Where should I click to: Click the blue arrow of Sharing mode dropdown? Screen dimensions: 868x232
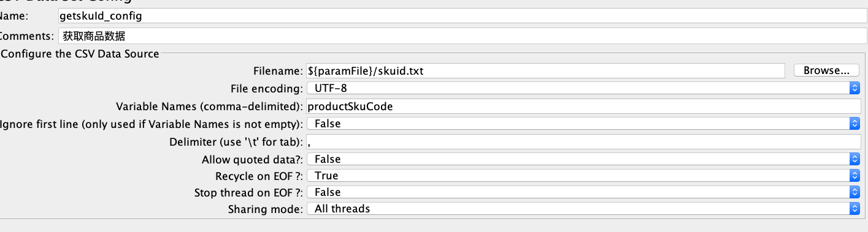[x=854, y=209]
